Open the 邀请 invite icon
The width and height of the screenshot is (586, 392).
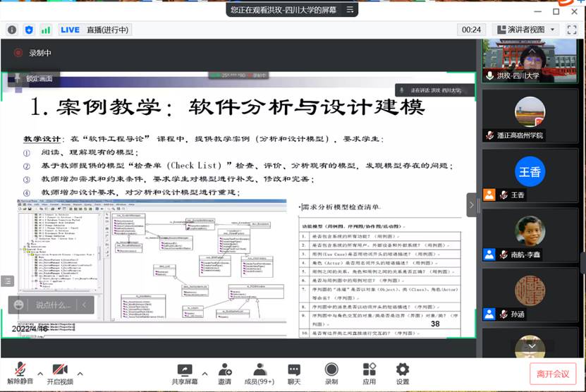[x=225, y=373]
